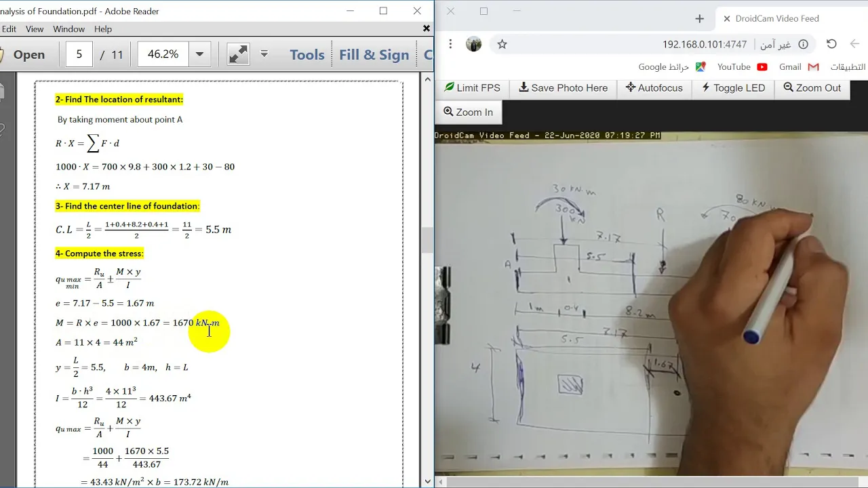The image size is (868, 488).
Task: Open the Fill & Sign pane
Action: pyautogui.click(x=374, y=55)
